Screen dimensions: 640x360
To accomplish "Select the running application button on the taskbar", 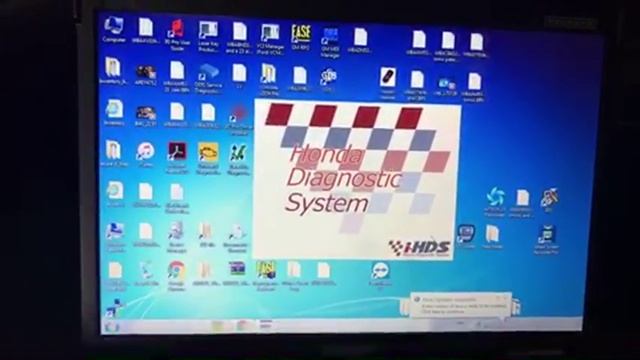I will tap(265, 324).
